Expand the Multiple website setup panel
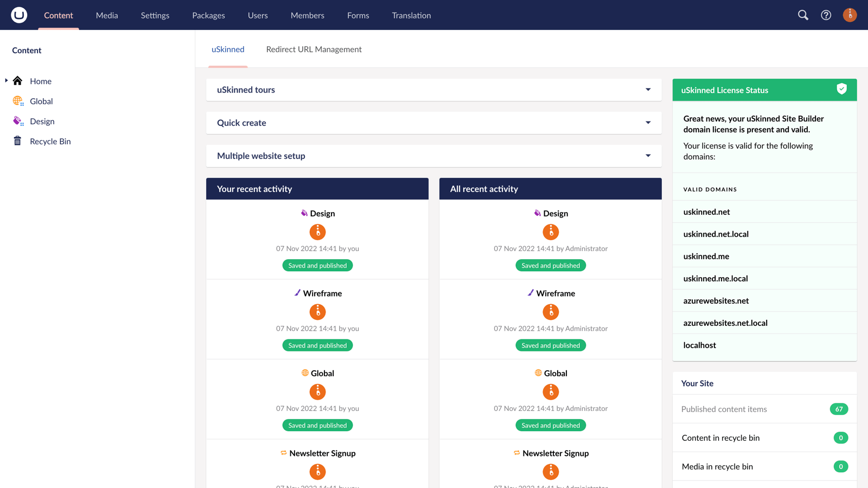The width and height of the screenshot is (868, 488). (x=648, y=156)
